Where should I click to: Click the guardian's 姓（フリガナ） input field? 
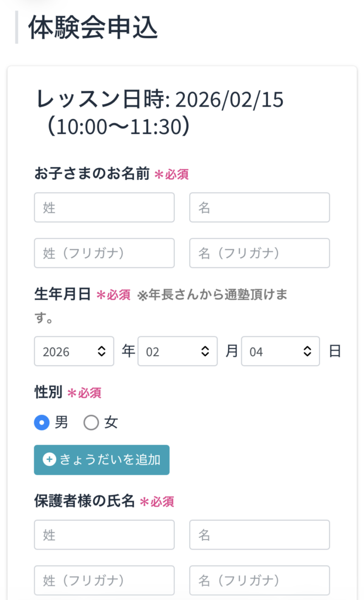click(104, 580)
